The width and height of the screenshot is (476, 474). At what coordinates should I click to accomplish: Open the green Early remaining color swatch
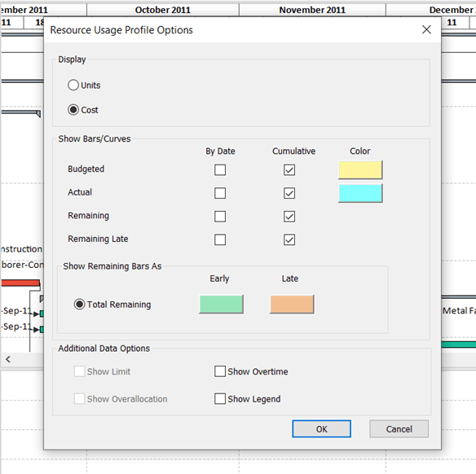click(x=222, y=304)
